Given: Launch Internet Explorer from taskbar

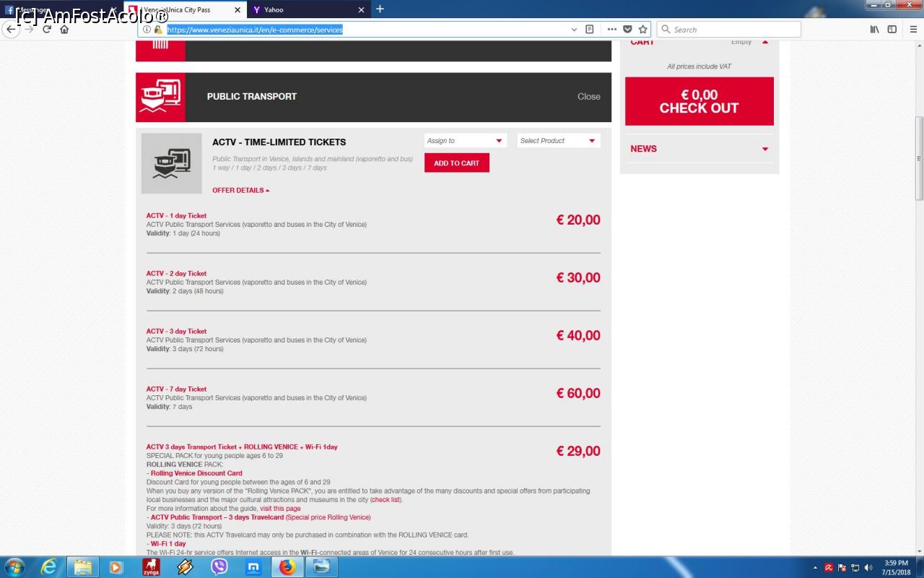Looking at the screenshot, I should pyautogui.click(x=48, y=567).
